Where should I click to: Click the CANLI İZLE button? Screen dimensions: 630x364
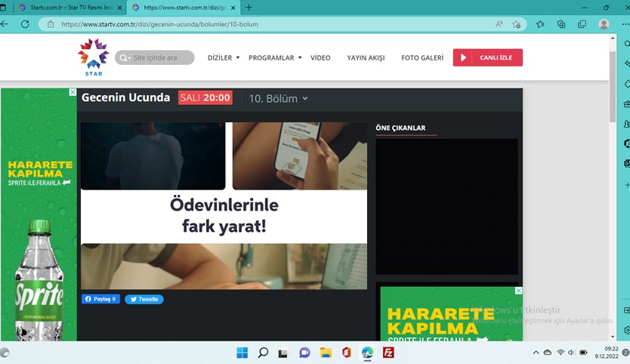[488, 57]
